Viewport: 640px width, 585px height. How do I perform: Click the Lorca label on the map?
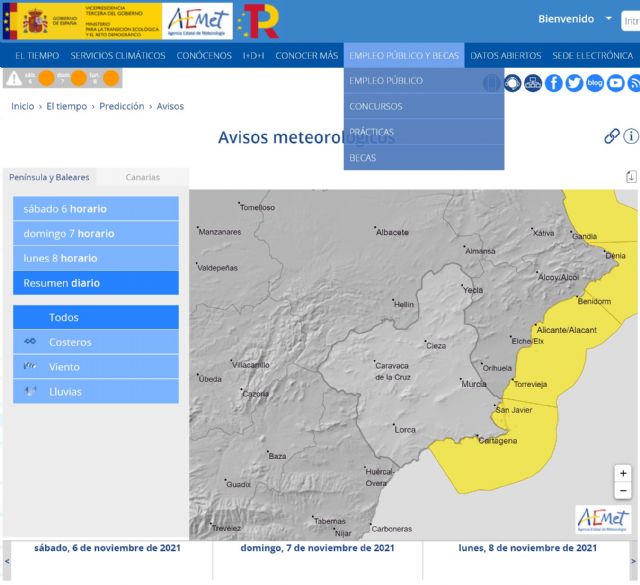point(405,429)
